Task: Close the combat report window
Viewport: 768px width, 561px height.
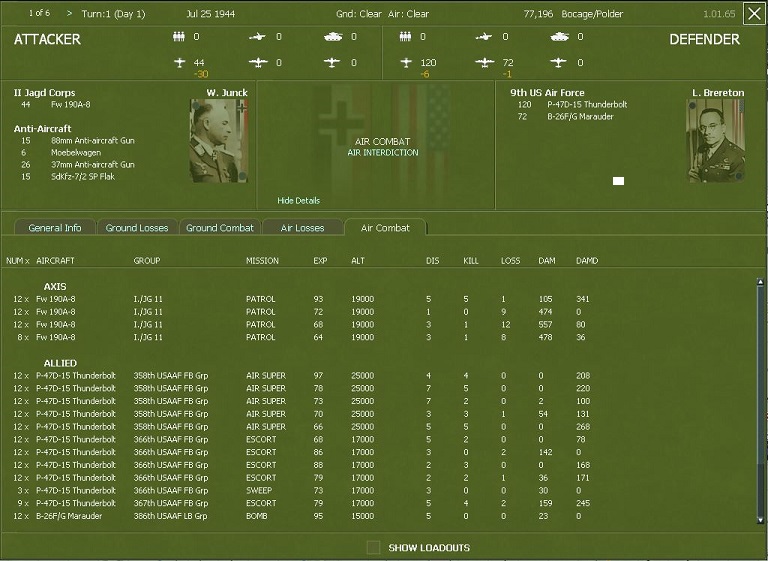Action: [x=754, y=14]
